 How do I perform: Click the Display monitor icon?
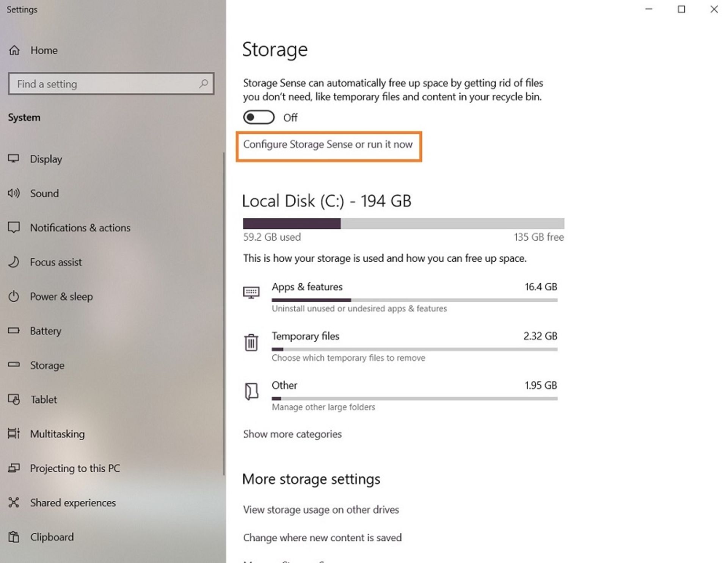pyautogui.click(x=14, y=158)
